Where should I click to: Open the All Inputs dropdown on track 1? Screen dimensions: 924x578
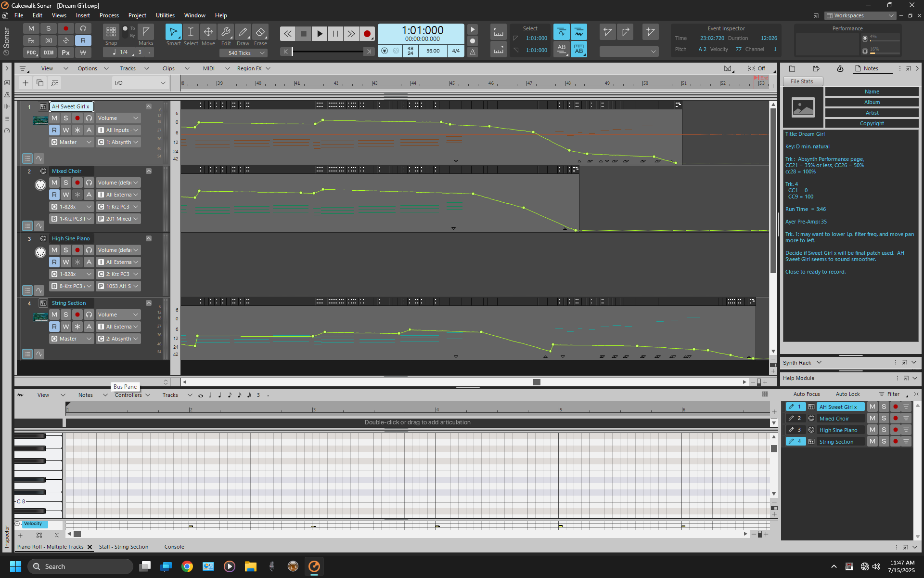pos(118,130)
